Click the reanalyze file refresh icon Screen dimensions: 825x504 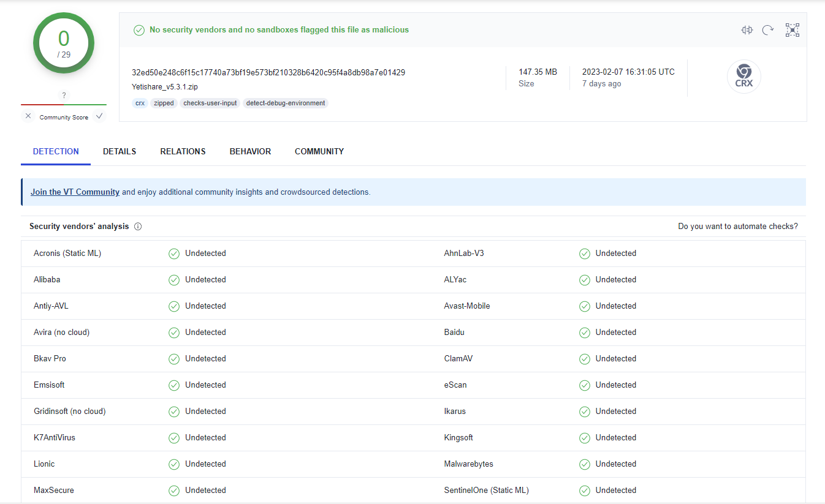point(768,30)
